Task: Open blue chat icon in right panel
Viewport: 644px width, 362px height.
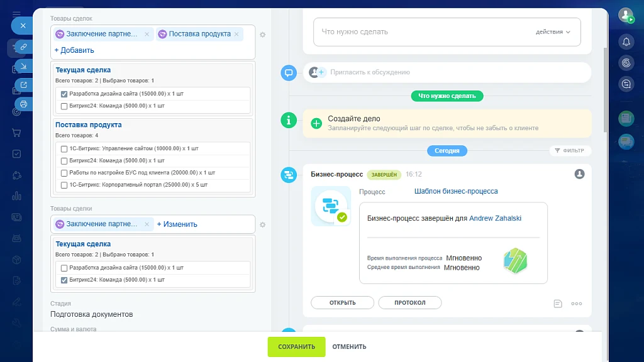Action: click(626, 141)
